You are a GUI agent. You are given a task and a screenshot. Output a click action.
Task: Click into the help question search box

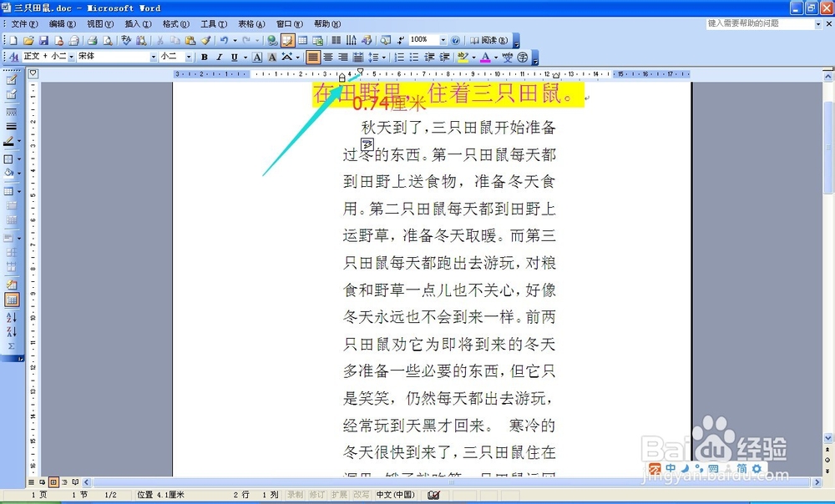(760, 24)
